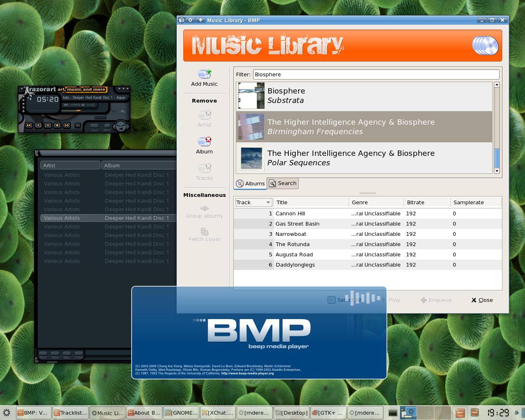The width and height of the screenshot is (525, 420).
Task: Click the Add Music icon
Action: 204,74
